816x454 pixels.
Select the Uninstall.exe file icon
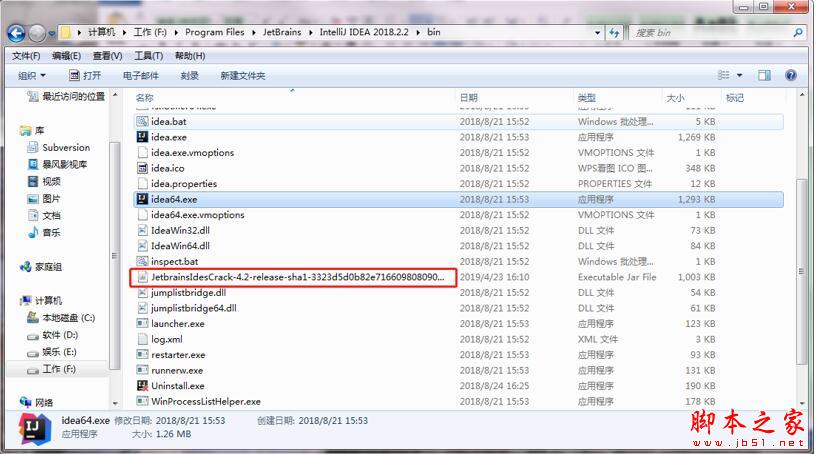click(142, 386)
